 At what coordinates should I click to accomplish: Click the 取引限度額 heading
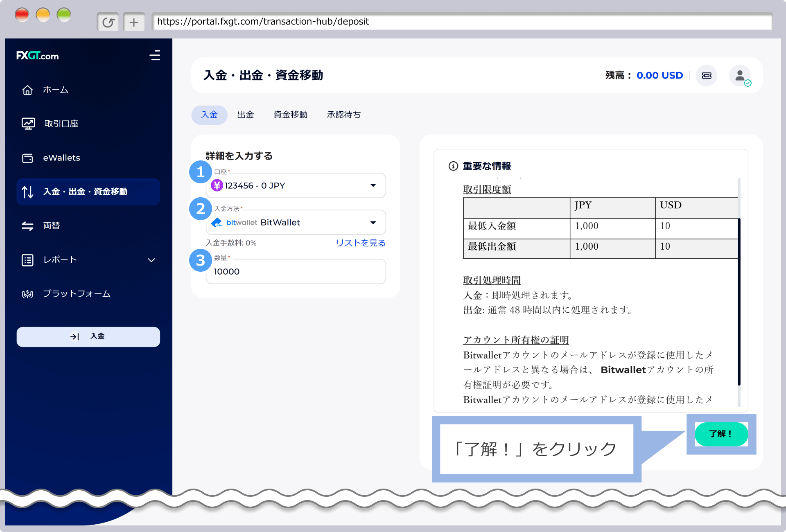[487, 189]
